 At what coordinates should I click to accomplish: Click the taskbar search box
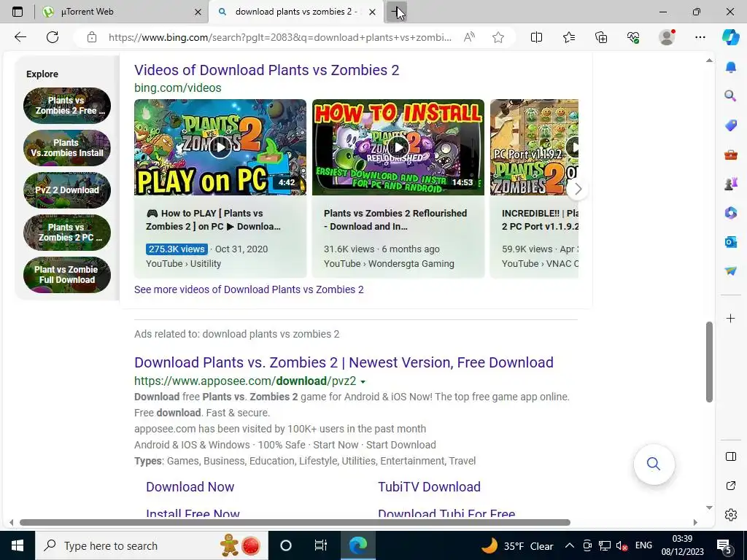[x=152, y=545]
